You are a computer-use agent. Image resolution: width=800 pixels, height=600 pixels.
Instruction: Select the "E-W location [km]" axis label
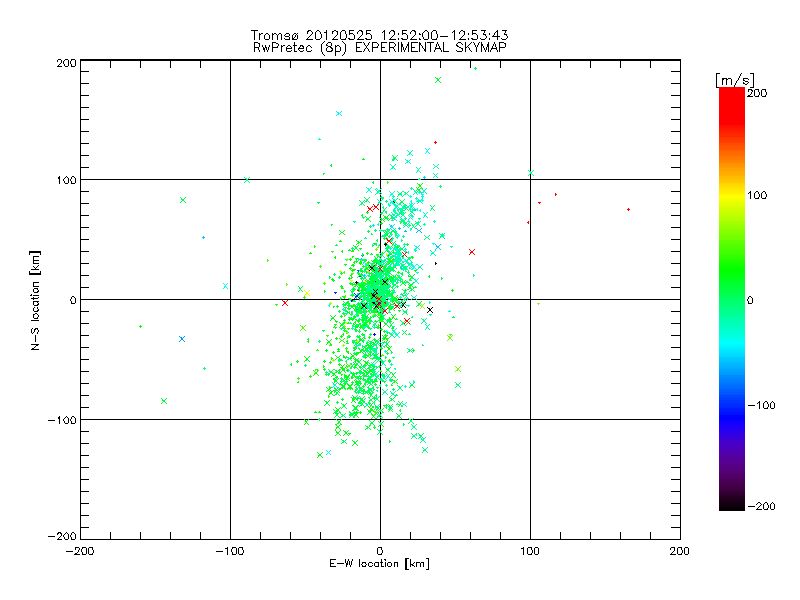(x=380, y=564)
